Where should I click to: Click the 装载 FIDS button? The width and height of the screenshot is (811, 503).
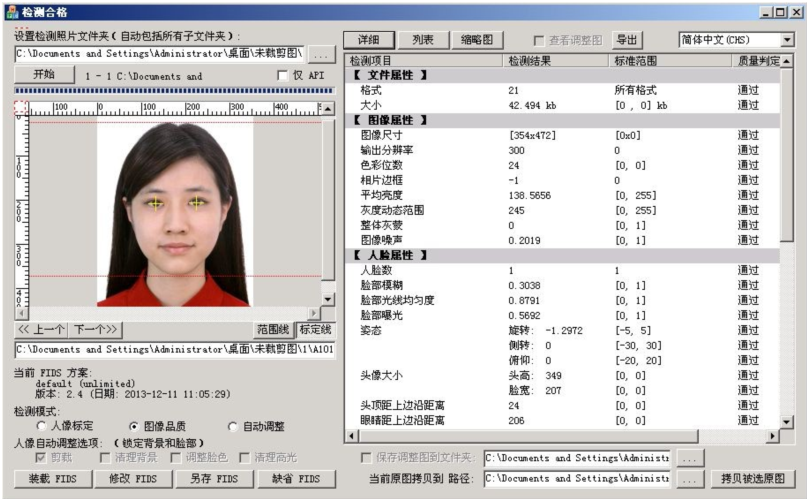coord(53,479)
